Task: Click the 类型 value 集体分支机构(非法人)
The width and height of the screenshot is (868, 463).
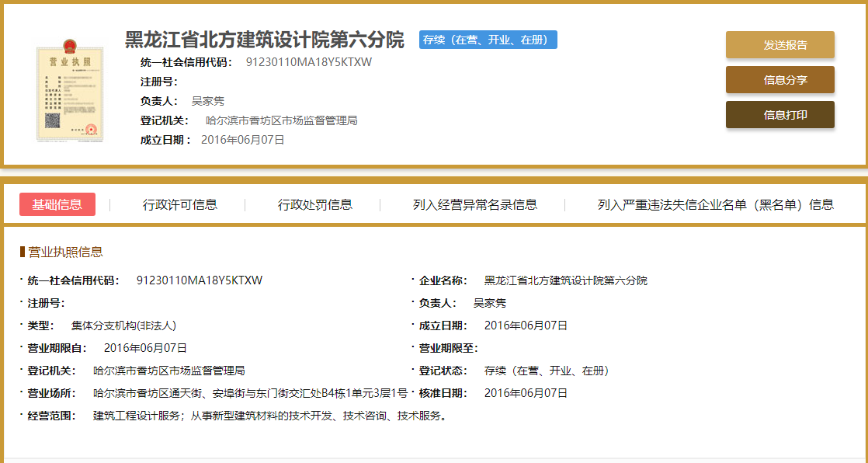Action: 124,325
